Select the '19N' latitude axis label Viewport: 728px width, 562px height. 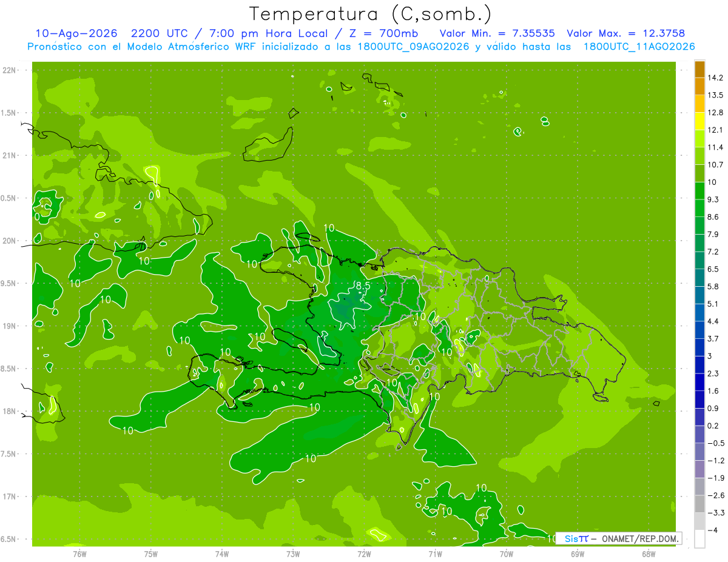tap(8, 326)
